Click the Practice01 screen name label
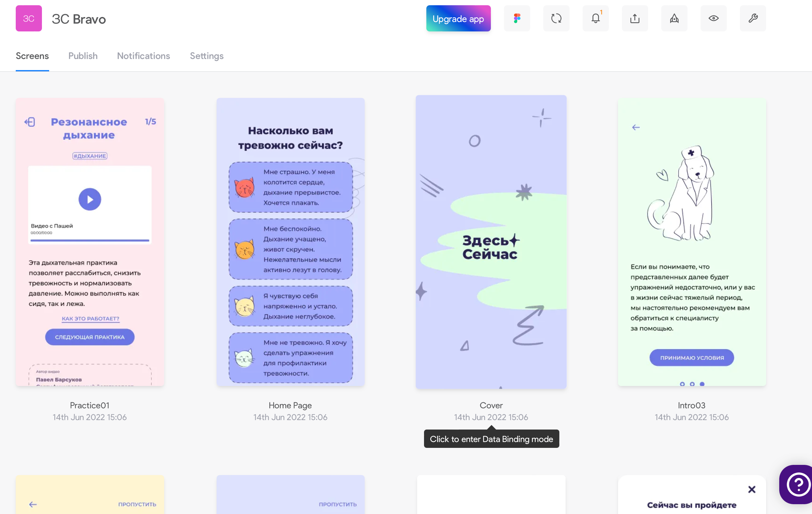The image size is (812, 514). tap(90, 405)
